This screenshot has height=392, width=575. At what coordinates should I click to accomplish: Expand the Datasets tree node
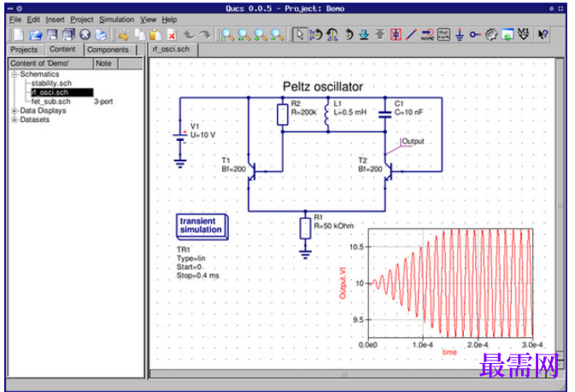click(x=15, y=120)
